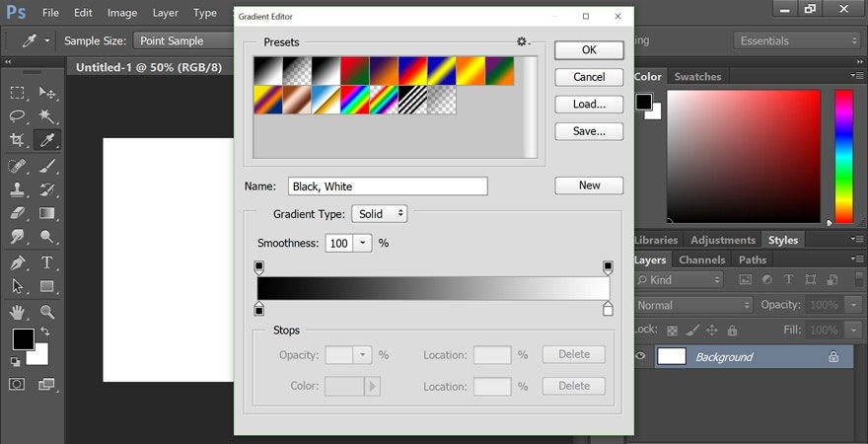
Task: Activate the Type tool
Action: point(46,262)
